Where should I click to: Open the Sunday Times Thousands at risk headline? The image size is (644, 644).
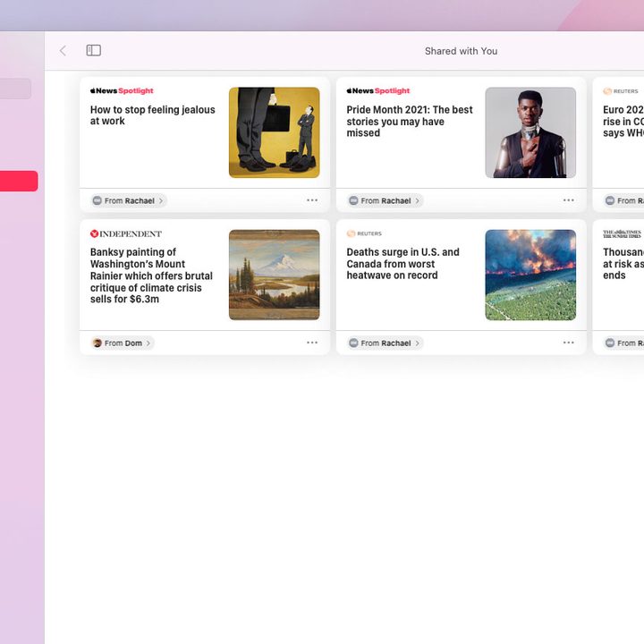click(623, 264)
